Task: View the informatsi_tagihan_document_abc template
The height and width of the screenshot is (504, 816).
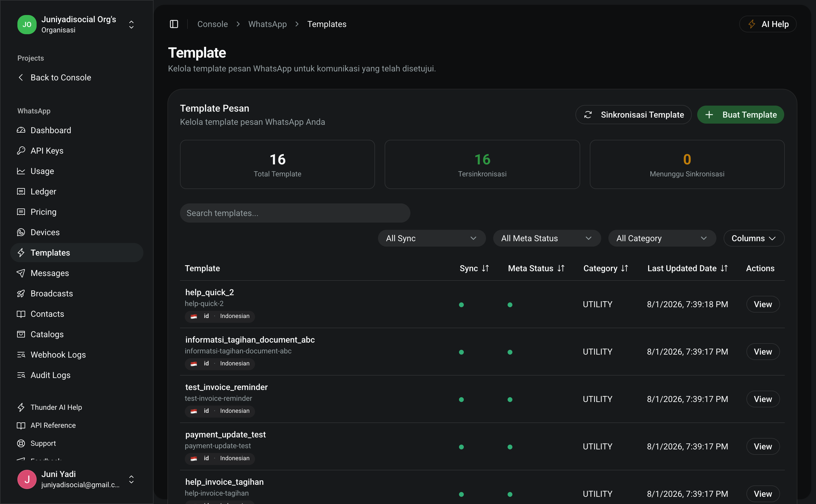Action: (x=763, y=352)
